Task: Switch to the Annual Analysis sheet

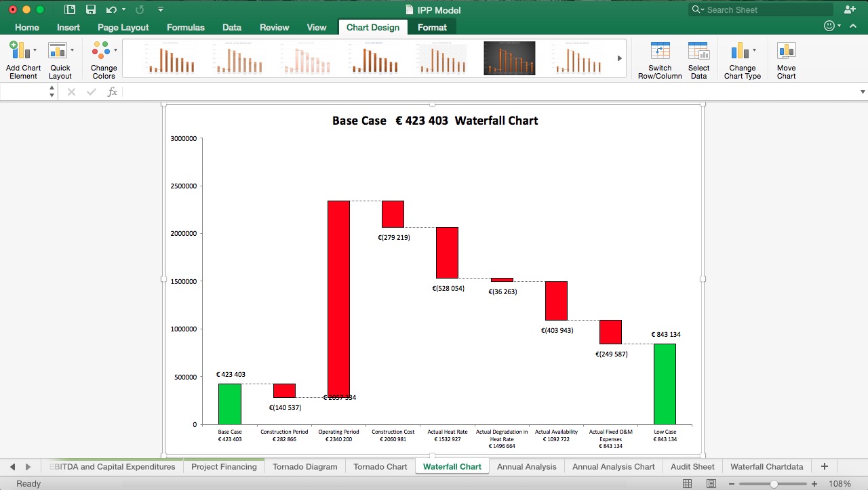Action: click(527, 466)
